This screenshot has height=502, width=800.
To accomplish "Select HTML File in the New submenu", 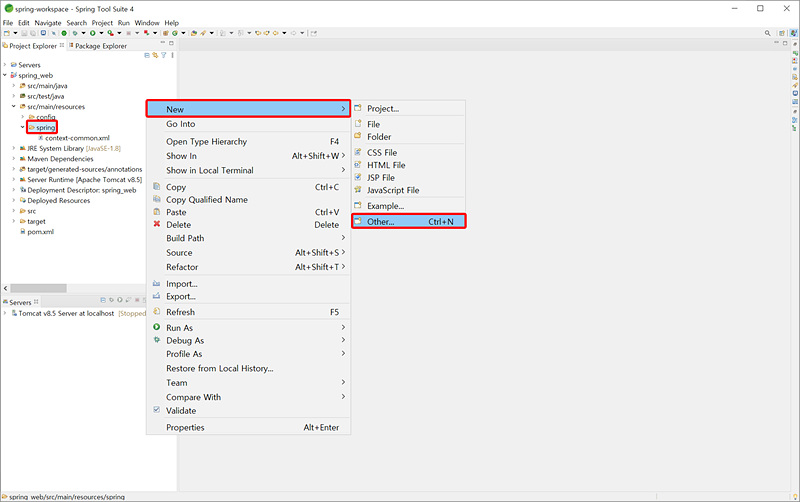I will pyautogui.click(x=409, y=165).
